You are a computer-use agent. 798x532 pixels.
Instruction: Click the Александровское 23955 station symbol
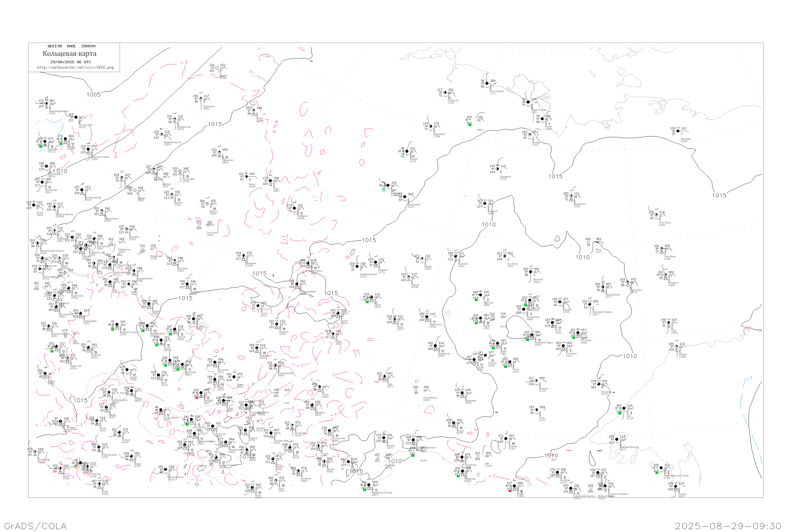(46, 103)
